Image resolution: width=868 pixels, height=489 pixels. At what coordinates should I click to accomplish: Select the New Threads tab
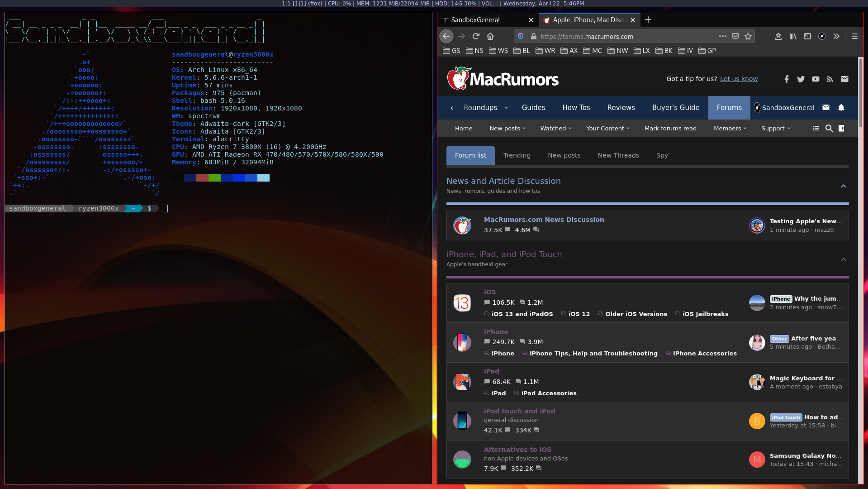point(618,155)
